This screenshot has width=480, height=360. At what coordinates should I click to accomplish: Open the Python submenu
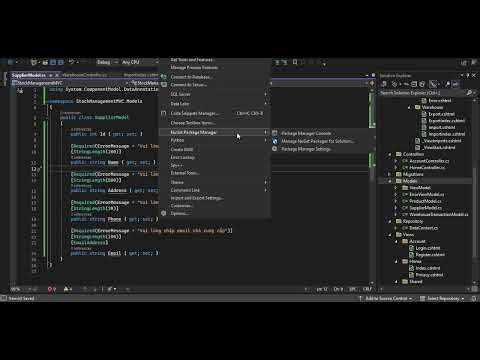tap(215, 140)
